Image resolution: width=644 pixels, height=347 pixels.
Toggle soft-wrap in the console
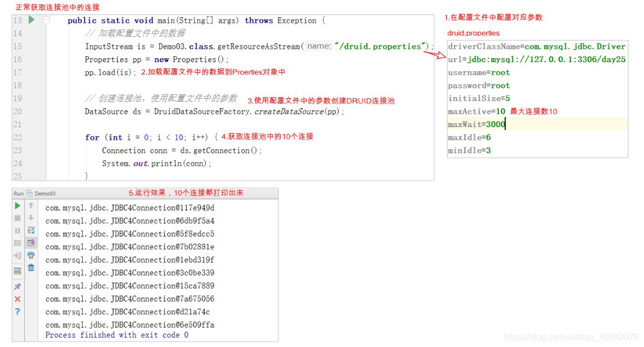click(31, 230)
